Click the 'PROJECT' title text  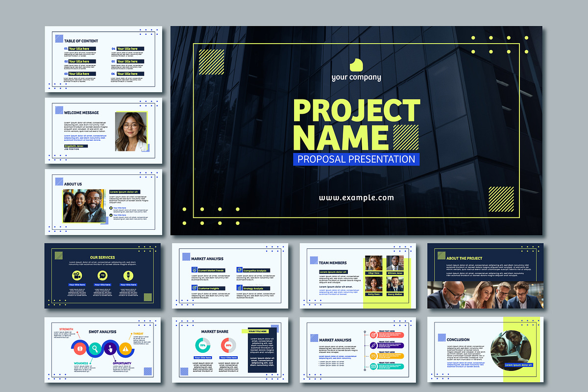pos(356,111)
